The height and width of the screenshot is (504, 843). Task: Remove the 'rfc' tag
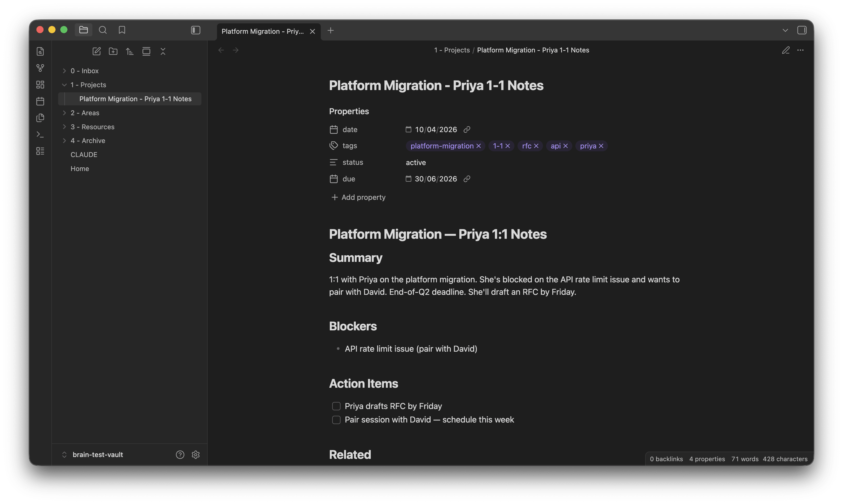coord(536,146)
